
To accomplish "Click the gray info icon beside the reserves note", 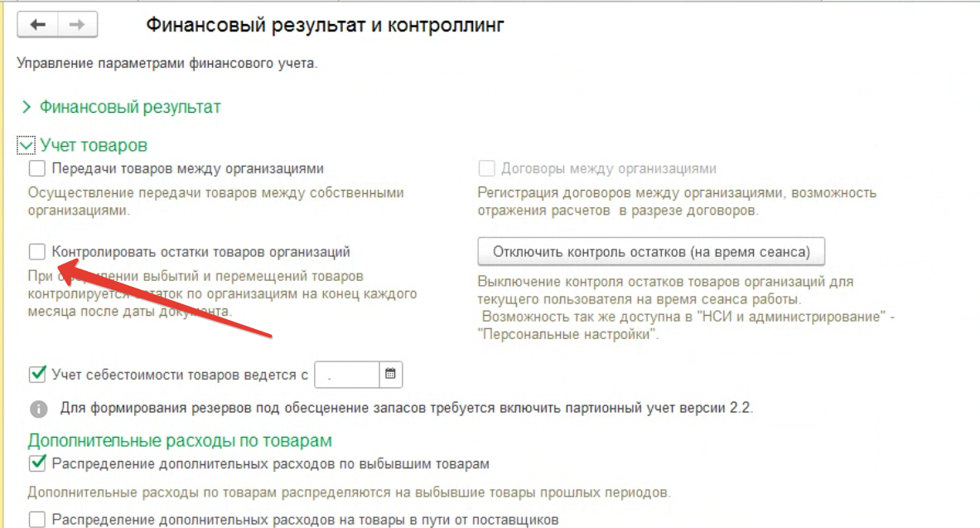I will point(38,409).
